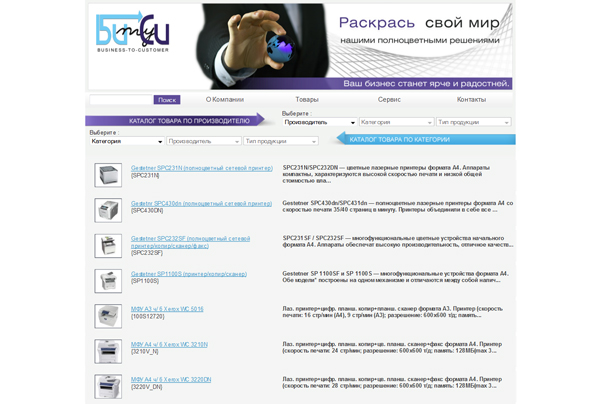Open the top Производитель dropdown
The height and width of the screenshot is (404, 600).
point(320,122)
